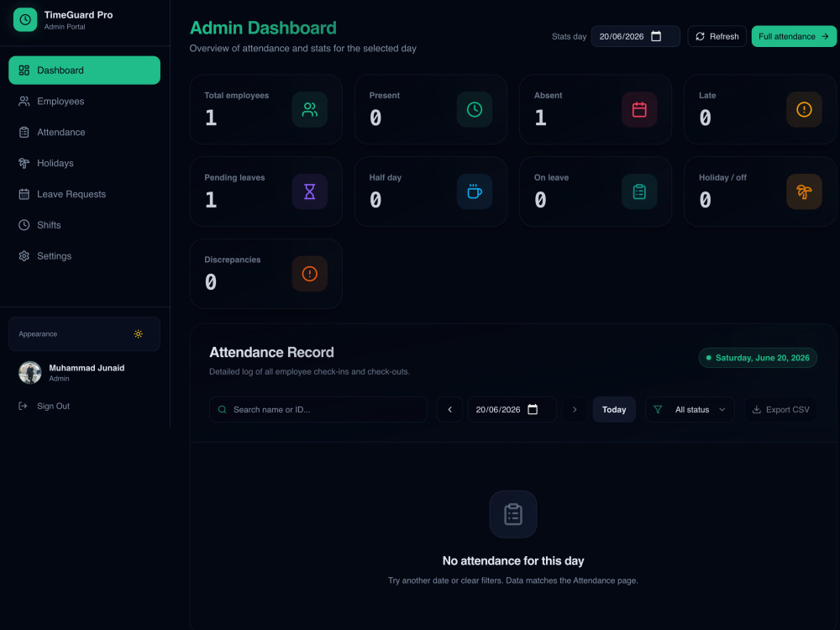Open Settings from the sidebar
The image size is (840, 630).
[84, 256]
